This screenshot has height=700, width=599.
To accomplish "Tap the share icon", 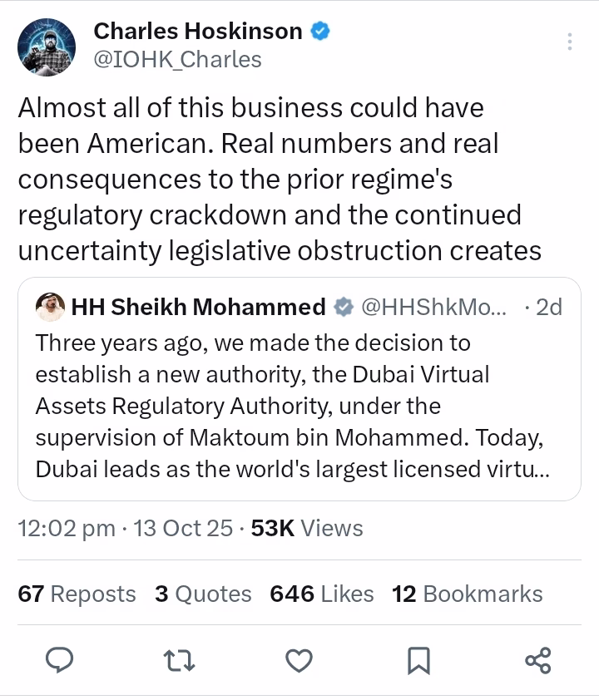I will coord(538,661).
